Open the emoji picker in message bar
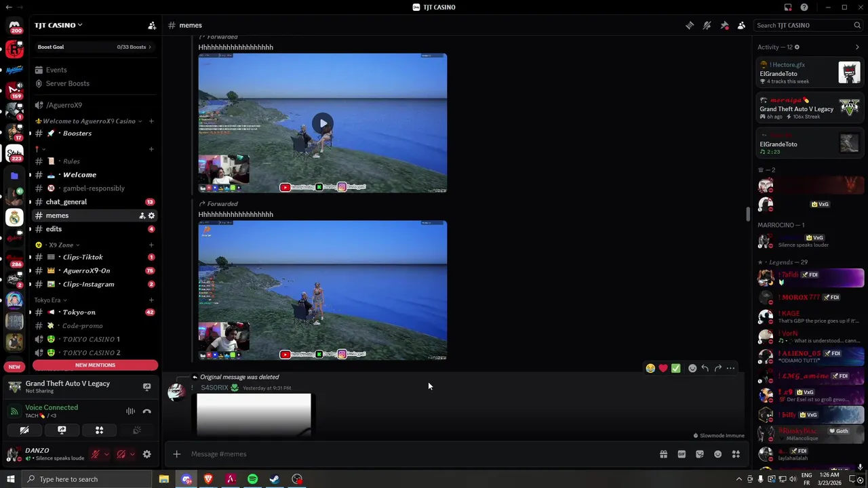The height and width of the screenshot is (488, 868). 717,454
